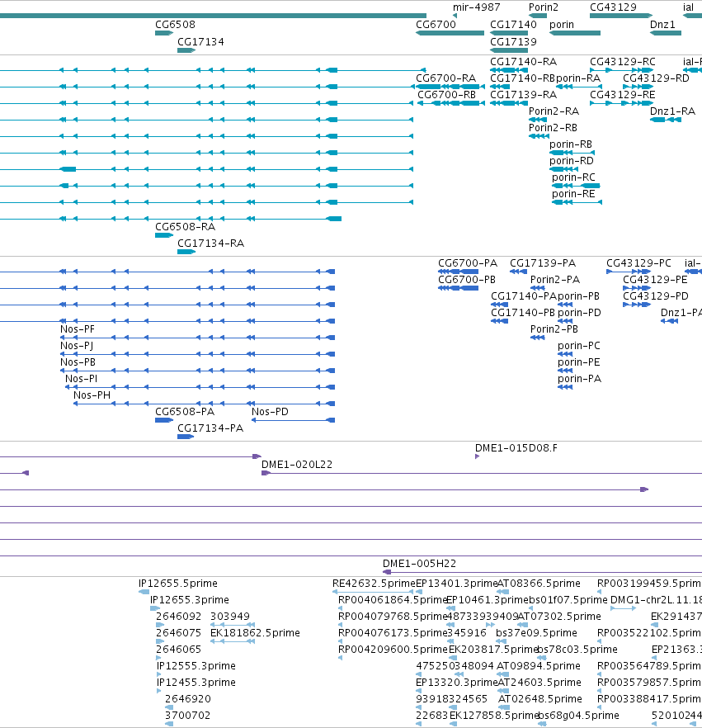
Task: Select the 2646092 EST feature
Action: pos(159,625)
